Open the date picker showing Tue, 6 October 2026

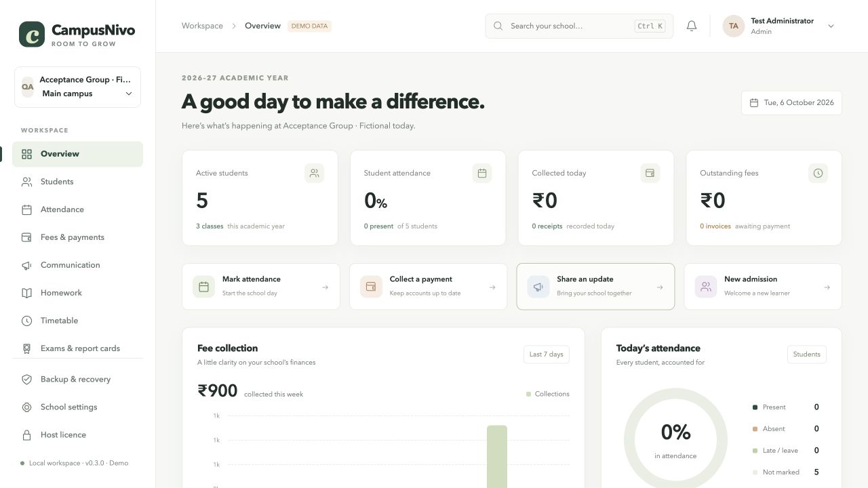click(x=791, y=103)
